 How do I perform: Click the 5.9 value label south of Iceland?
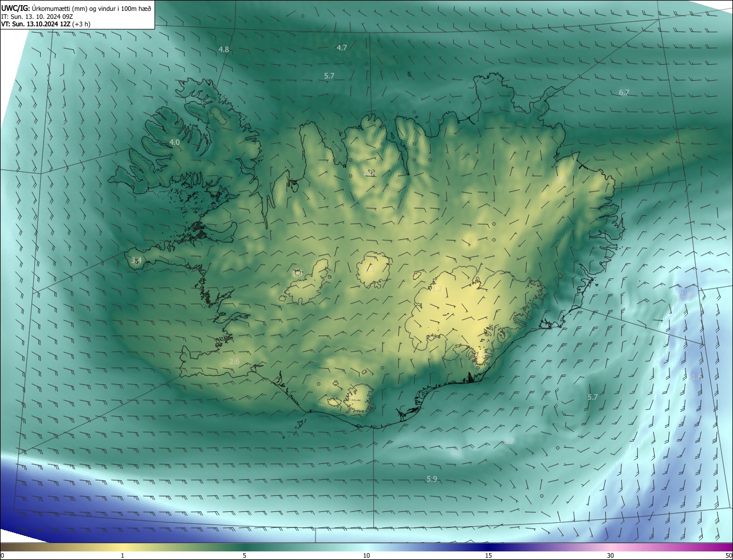(432, 479)
